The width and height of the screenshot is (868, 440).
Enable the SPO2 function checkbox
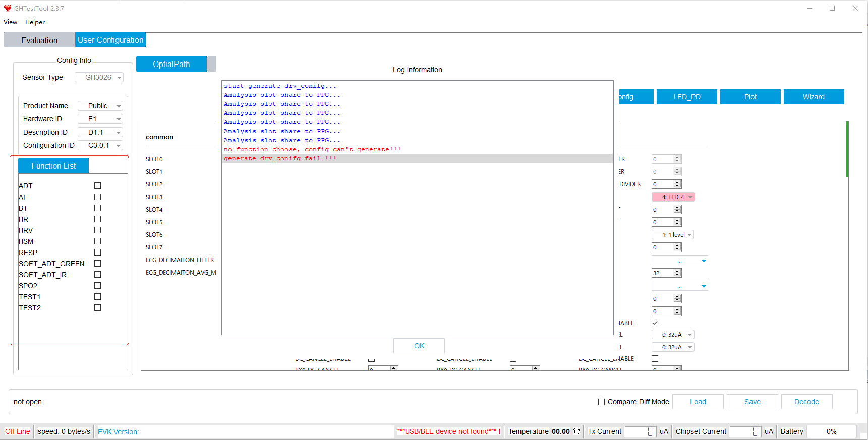point(97,286)
